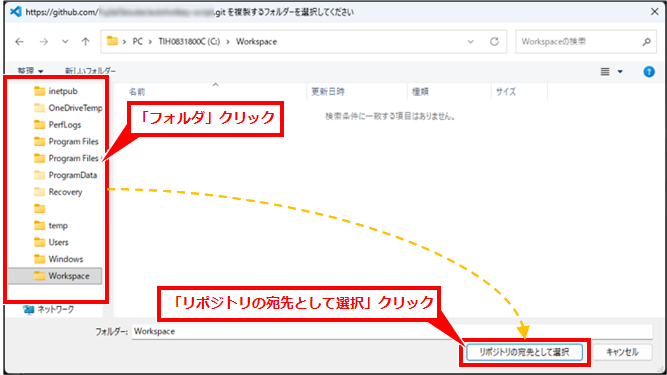Viewport: 667px width, 375px height.
Task: Click the network icon beside ネットワーク
Action: click(x=29, y=310)
